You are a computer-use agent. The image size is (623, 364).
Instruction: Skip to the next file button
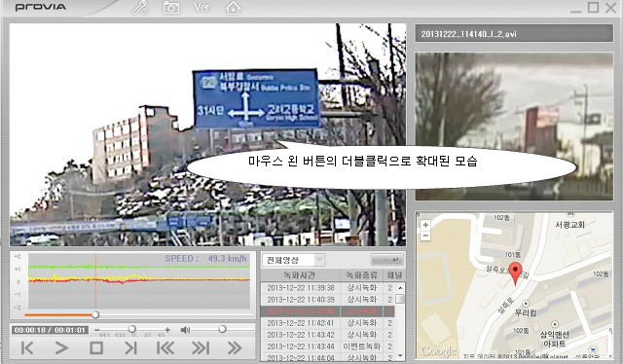click(201, 348)
